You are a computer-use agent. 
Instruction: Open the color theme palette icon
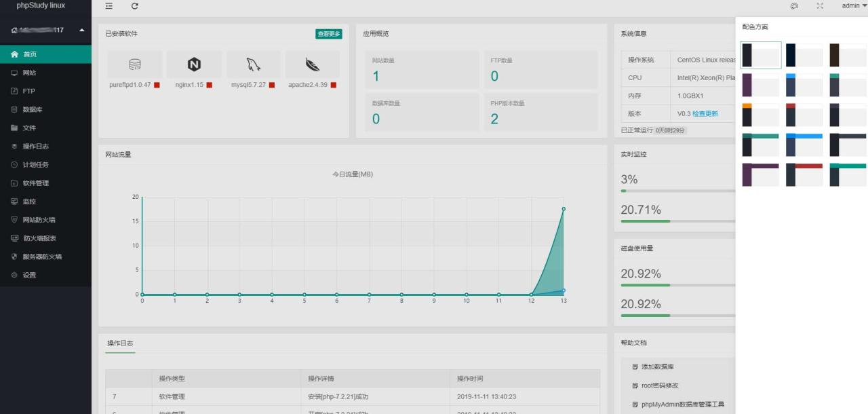pos(794,6)
